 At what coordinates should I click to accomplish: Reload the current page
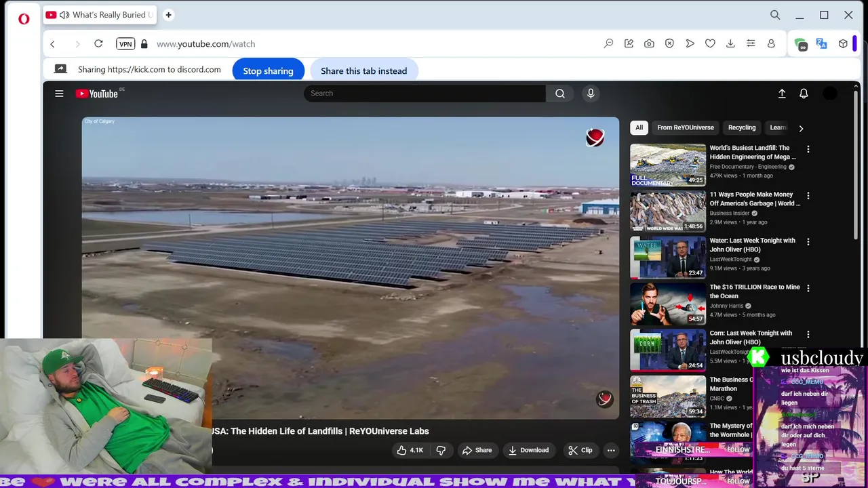(x=98, y=43)
